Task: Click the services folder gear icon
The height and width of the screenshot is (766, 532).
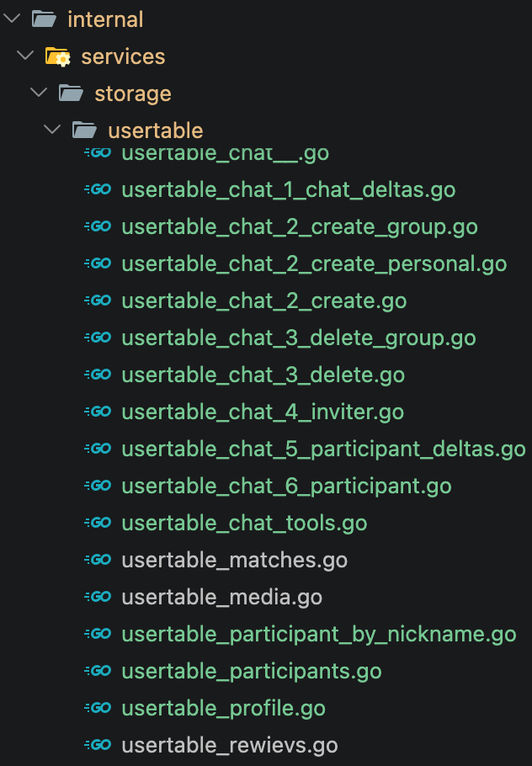Action: (x=57, y=56)
